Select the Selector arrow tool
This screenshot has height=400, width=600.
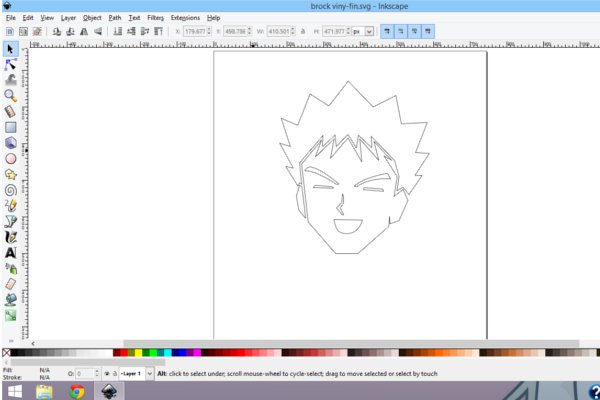10,49
